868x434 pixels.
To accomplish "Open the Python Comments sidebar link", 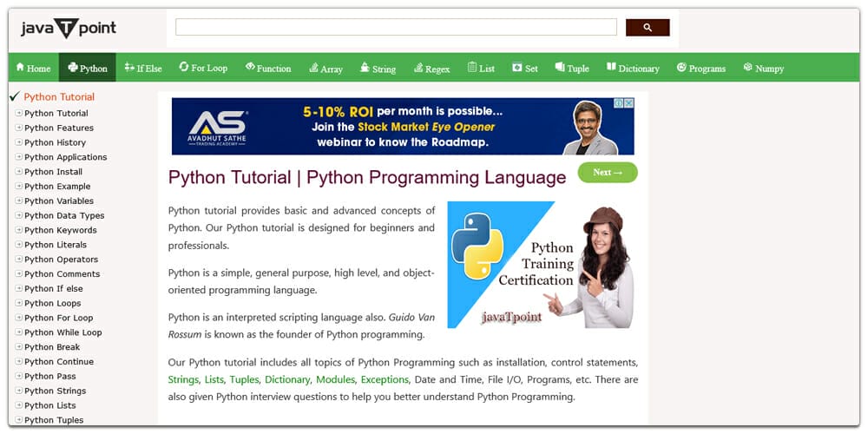I will pyautogui.click(x=62, y=274).
